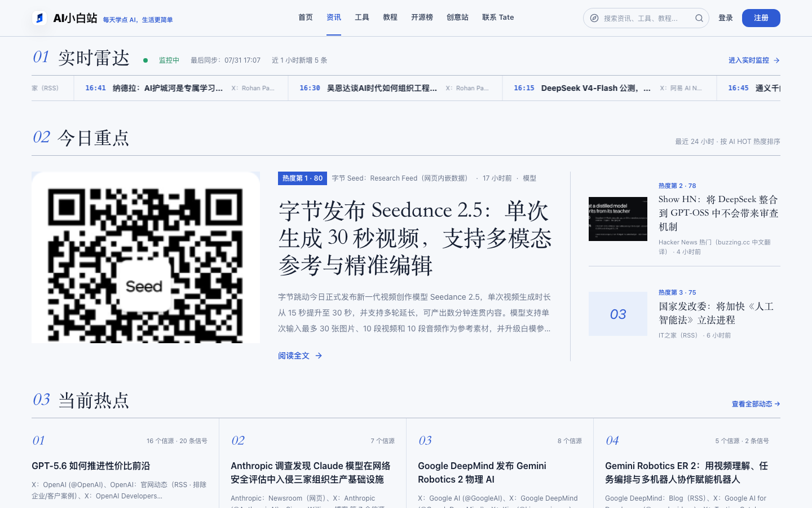The width and height of the screenshot is (812, 508).
Task: Click the 热度第 2 · 78 label
Action: pos(677,186)
